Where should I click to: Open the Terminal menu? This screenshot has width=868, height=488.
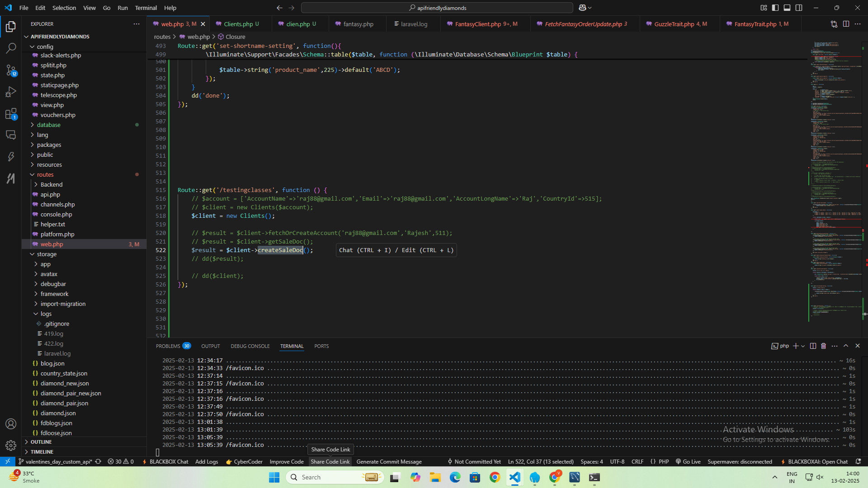146,8
